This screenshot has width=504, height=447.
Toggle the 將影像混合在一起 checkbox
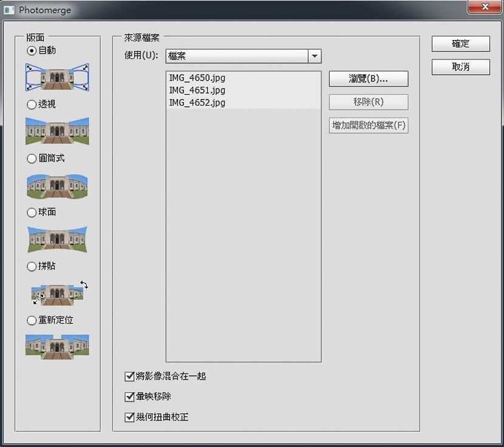click(x=129, y=377)
